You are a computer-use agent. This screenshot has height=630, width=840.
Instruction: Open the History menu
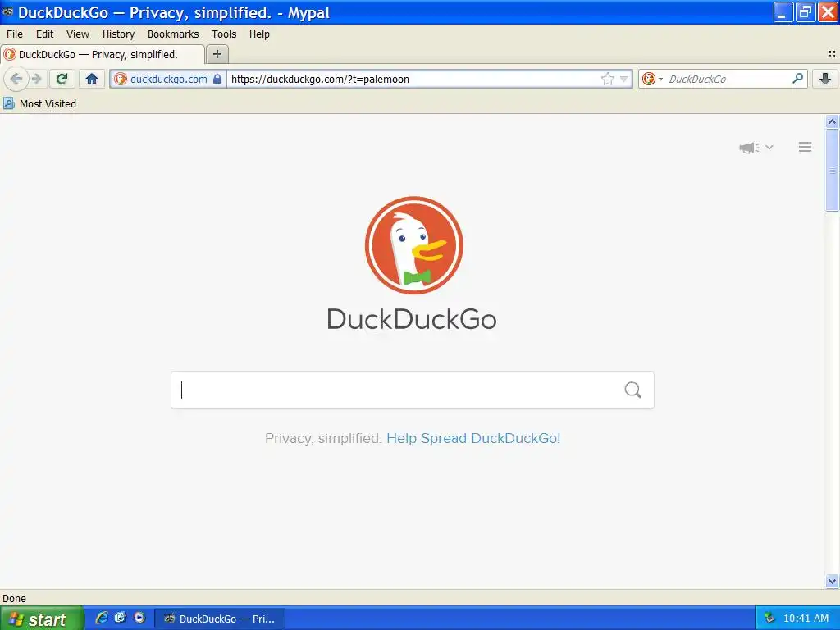coord(118,34)
